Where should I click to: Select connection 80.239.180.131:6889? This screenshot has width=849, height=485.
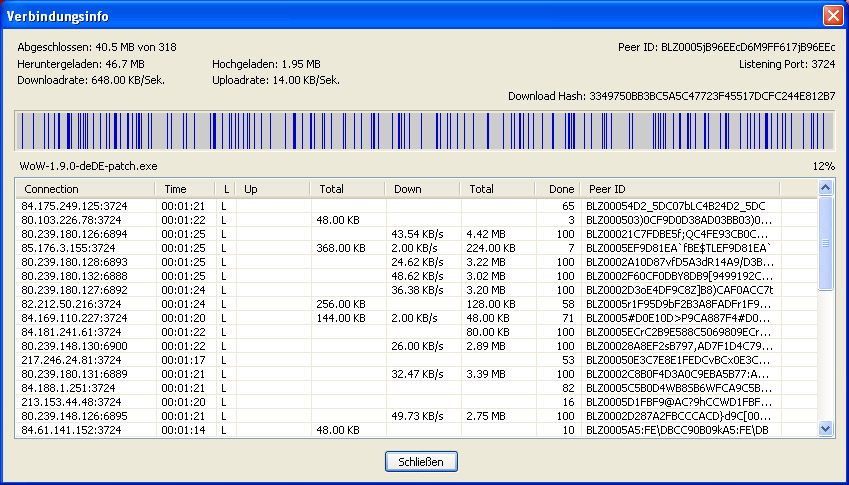416,374
